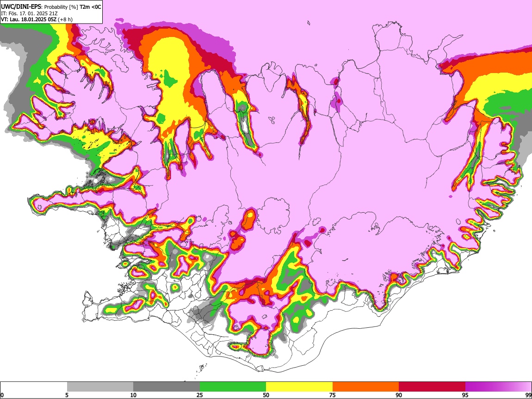532x399 pixels.
Task: Click the red 90-95 legend band
Action: [x=432, y=387]
